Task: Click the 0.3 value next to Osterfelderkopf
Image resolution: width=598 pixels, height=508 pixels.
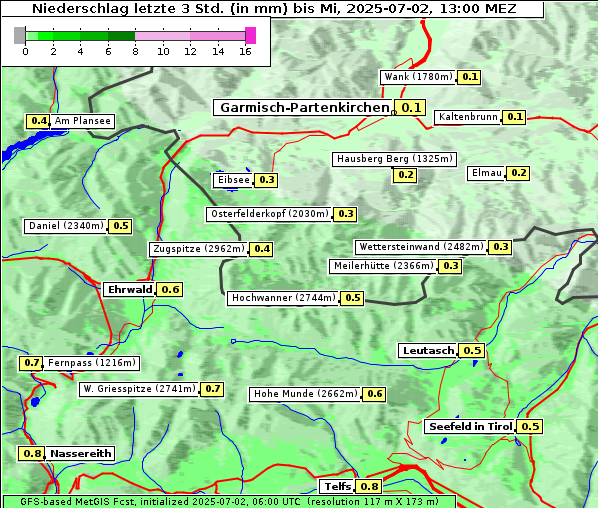Action: [x=346, y=214]
